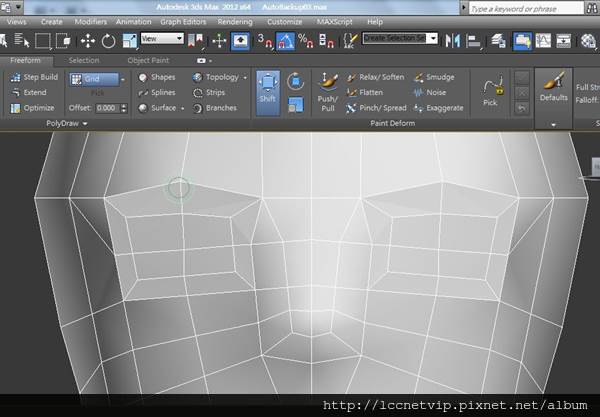Select the Noise brush
This screenshot has width=600, height=417.
(429, 93)
